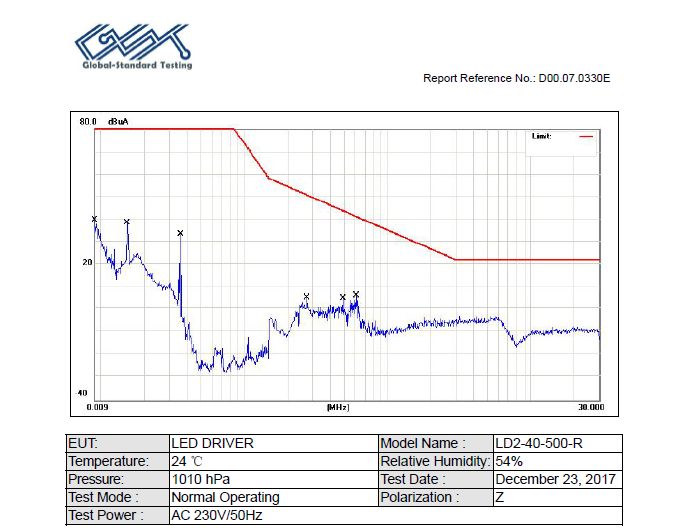This screenshot has height=530, width=680.
Task: Click the 80.0 dBuA y-axis label
Action: point(104,122)
